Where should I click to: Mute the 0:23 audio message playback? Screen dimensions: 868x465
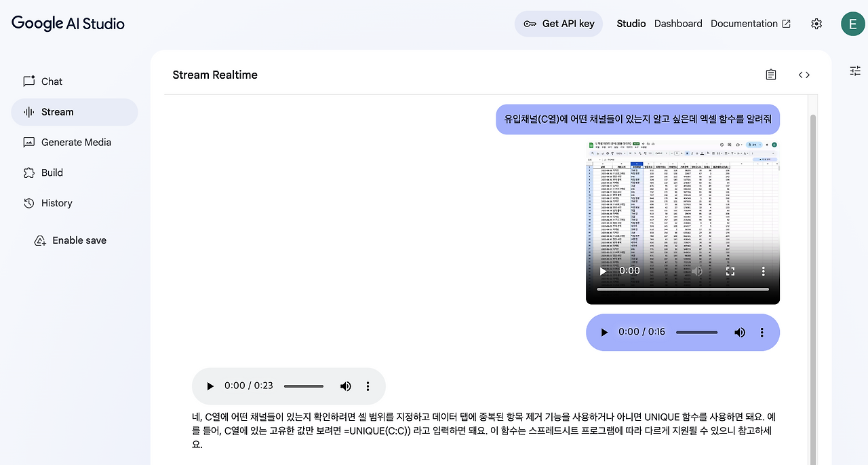click(x=346, y=386)
